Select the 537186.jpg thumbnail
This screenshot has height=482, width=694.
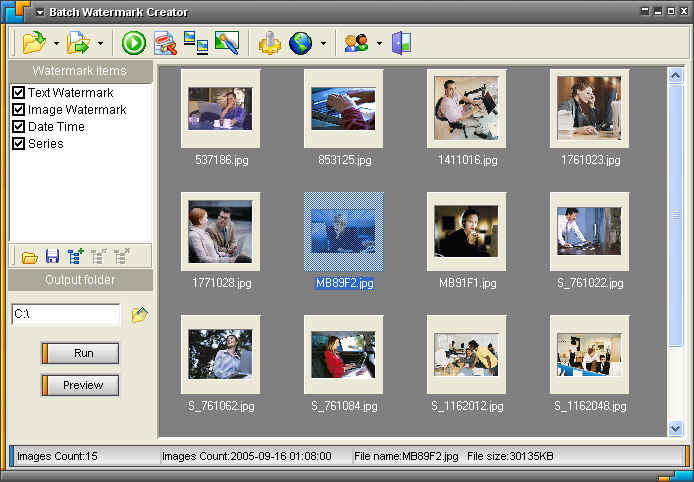(x=220, y=108)
